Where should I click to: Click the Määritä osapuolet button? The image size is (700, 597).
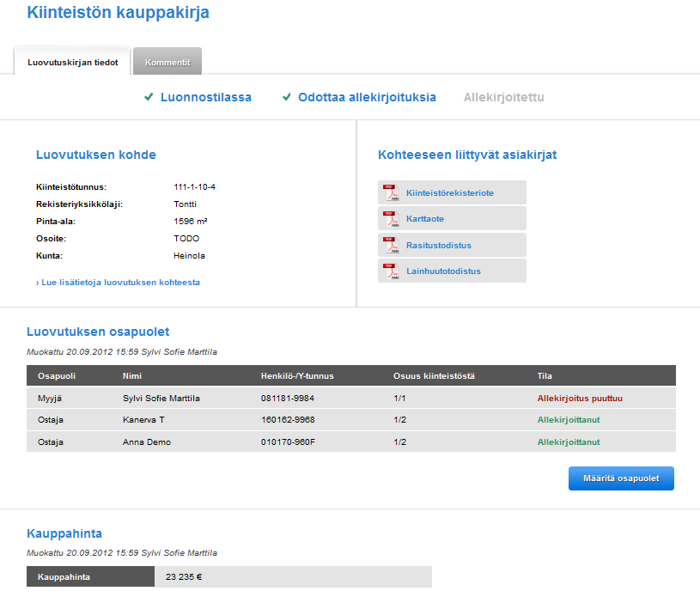tap(621, 478)
